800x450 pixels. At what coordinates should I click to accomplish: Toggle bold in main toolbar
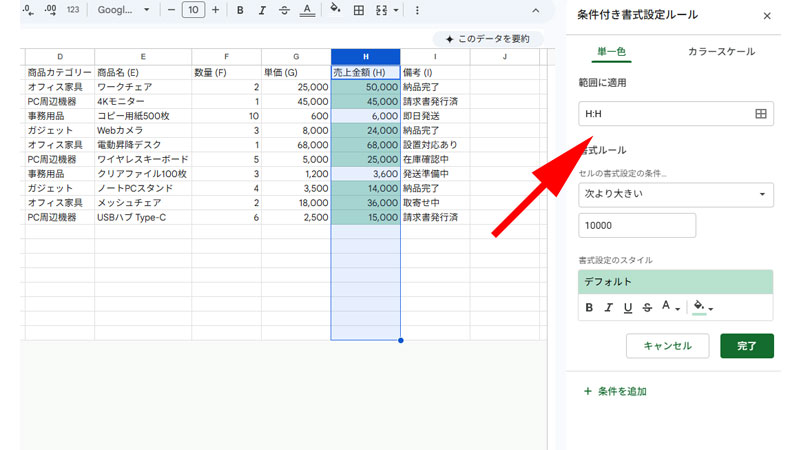click(x=240, y=10)
